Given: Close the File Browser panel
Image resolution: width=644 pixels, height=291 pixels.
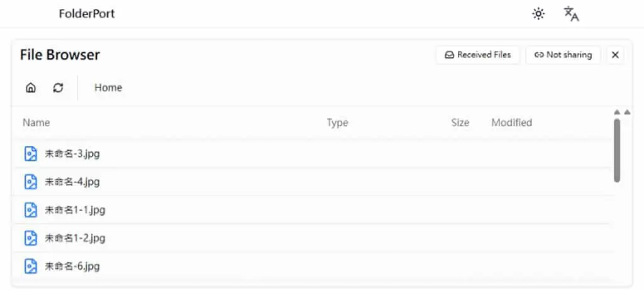Looking at the screenshot, I should click(x=615, y=55).
